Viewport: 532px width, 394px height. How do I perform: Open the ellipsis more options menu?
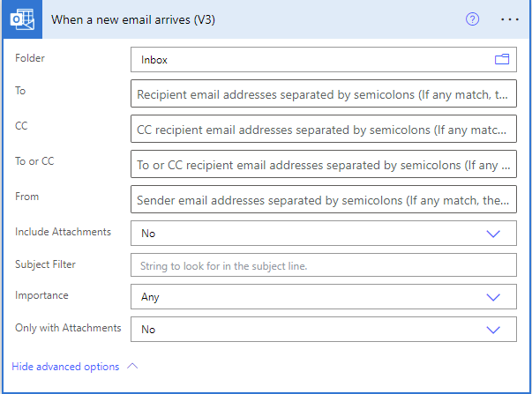point(509,19)
